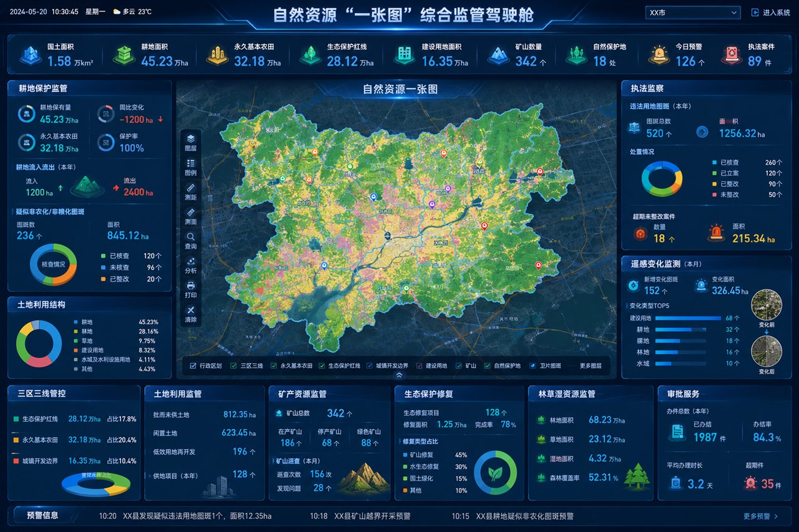Toggle the 生态保护红线 layer checkbox
This screenshot has width=799, height=532.
tap(322, 365)
